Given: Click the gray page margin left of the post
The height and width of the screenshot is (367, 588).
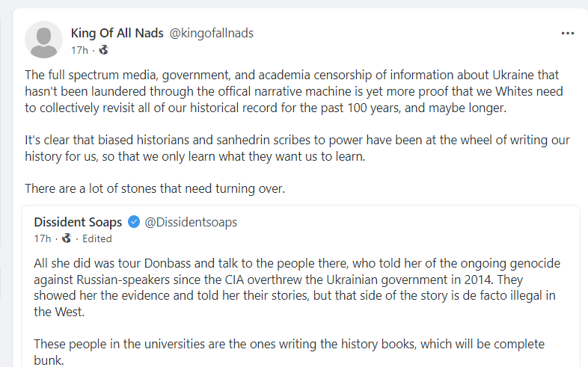Looking at the screenshot, I should pos(4,187).
